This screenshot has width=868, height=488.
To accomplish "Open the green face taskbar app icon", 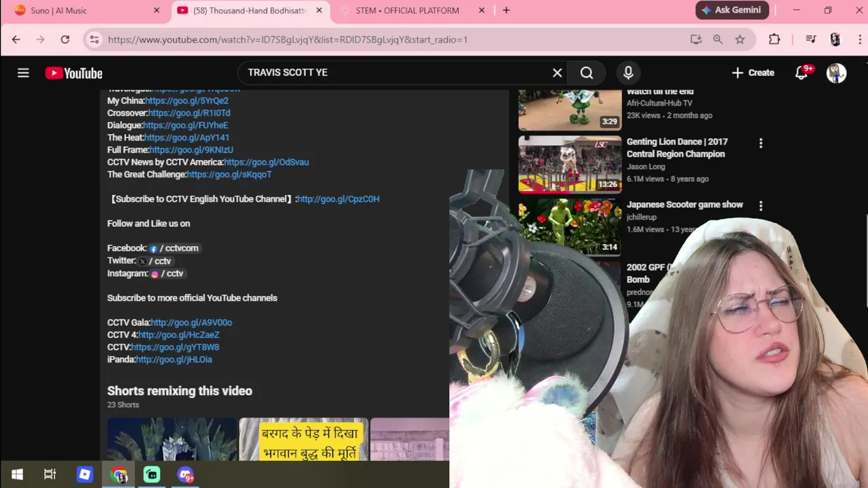I will click(x=152, y=475).
